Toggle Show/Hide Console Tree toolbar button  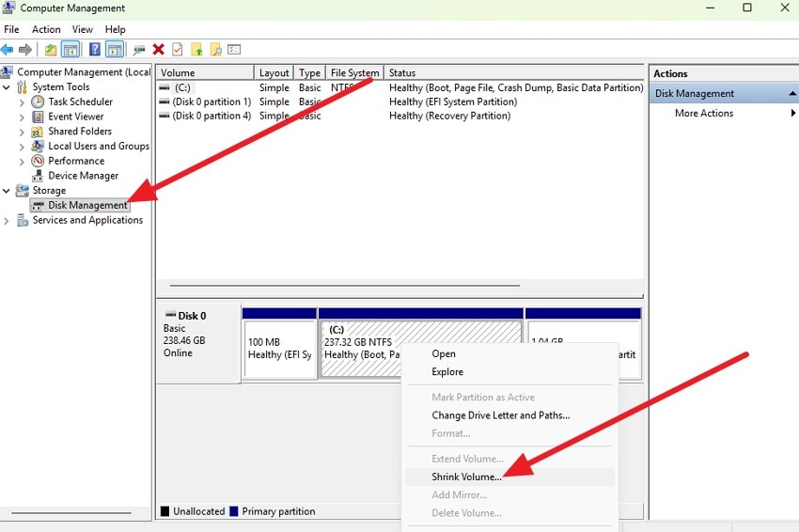click(x=70, y=50)
